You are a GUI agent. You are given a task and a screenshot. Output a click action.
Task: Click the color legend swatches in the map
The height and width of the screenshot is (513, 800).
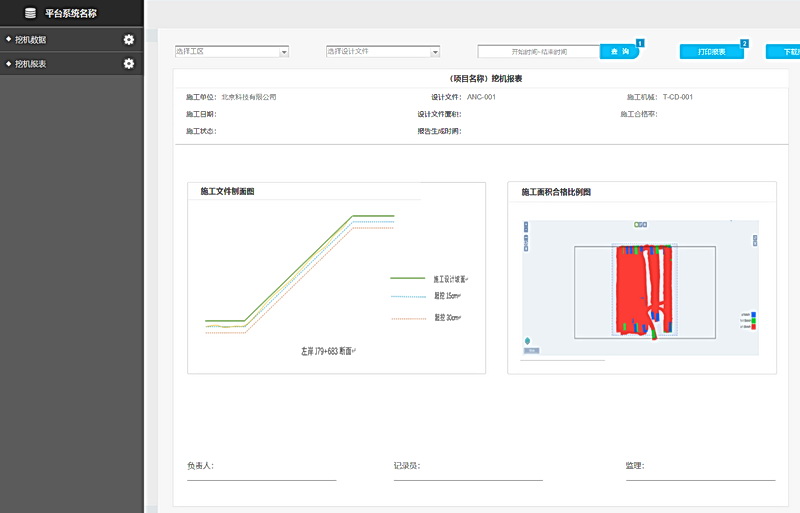click(753, 320)
